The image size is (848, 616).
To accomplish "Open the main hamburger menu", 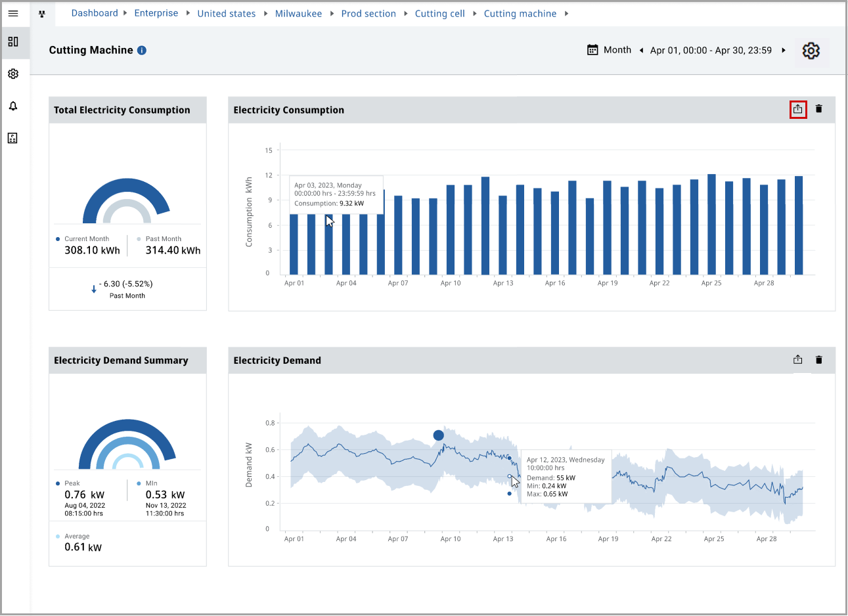I will 13,13.
